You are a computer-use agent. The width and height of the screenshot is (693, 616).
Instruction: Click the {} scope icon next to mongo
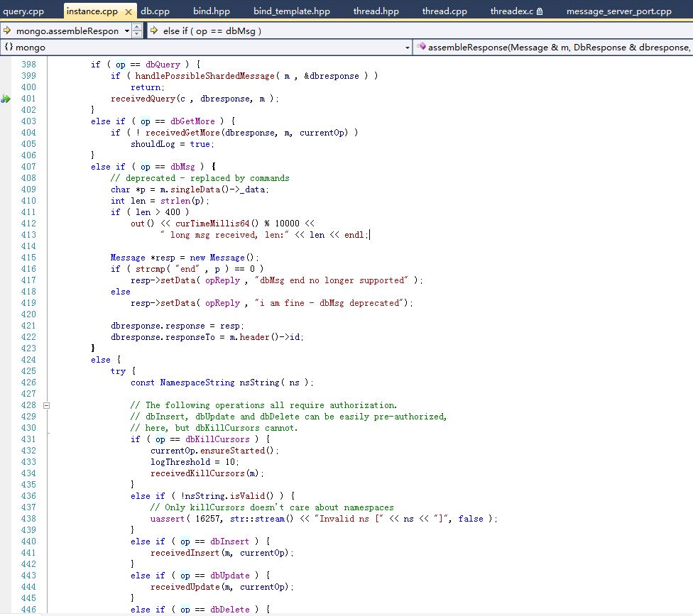[8, 47]
